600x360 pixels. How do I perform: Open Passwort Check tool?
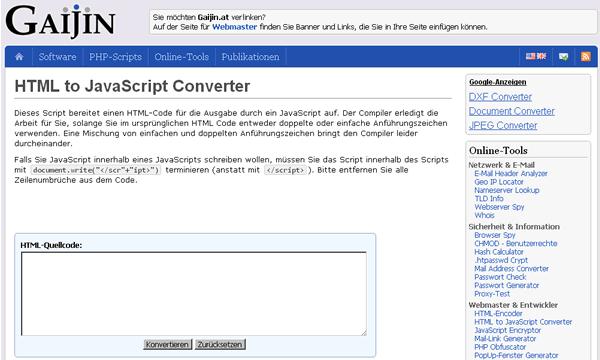click(x=500, y=277)
